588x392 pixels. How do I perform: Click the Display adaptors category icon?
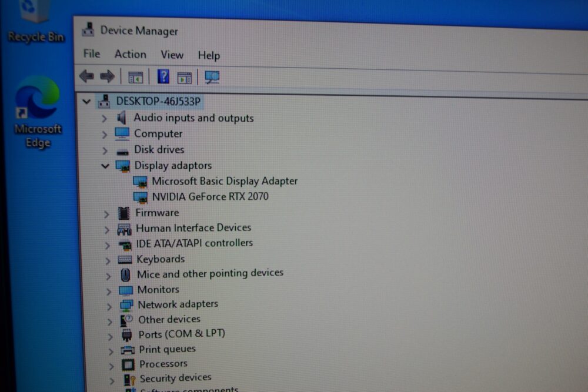123,166
